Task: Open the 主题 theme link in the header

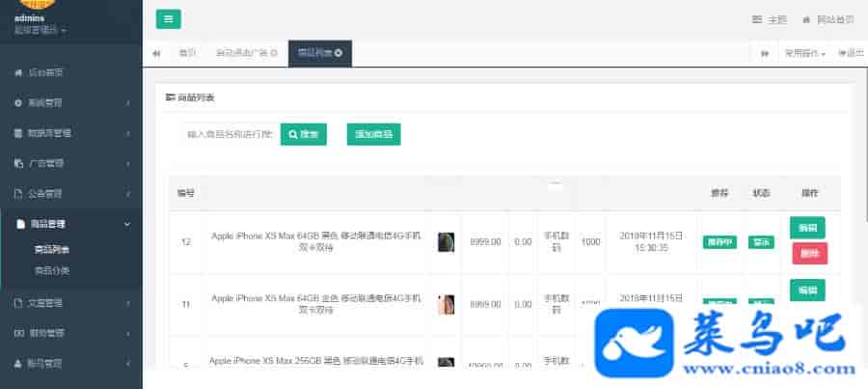Action: click(x=770, y=20)
